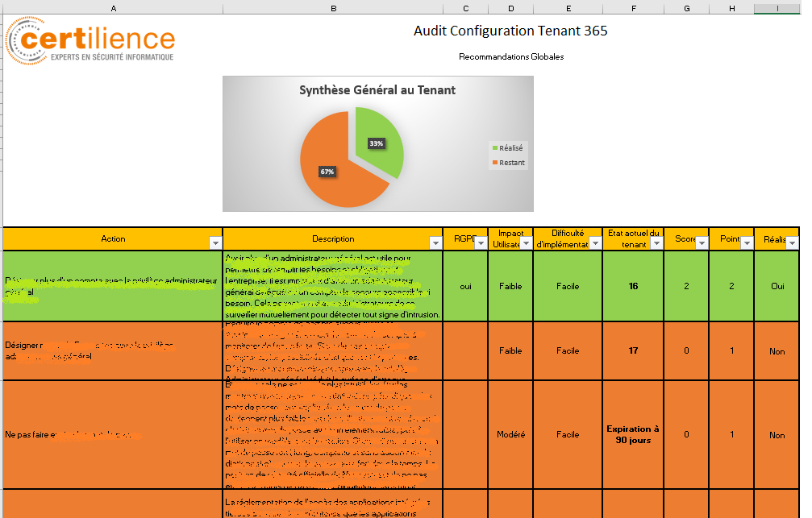Viewport: 812px width, 518px height.
Task: Expand the Points column filter arrow
Action: pyautogui.click(x=746, y=242)
